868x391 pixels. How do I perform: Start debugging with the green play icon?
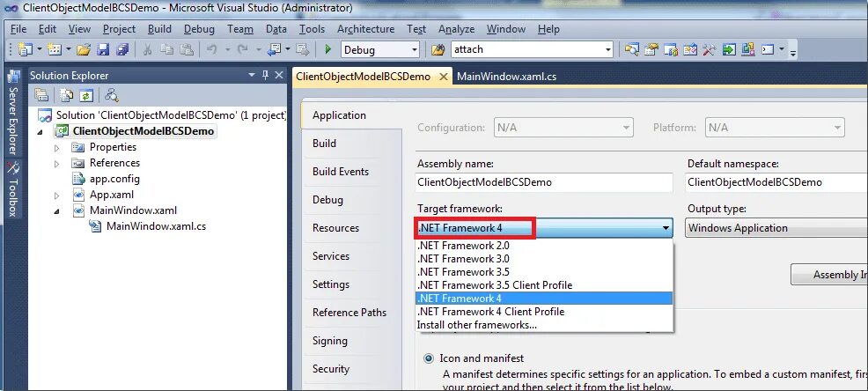pos(327,50)
